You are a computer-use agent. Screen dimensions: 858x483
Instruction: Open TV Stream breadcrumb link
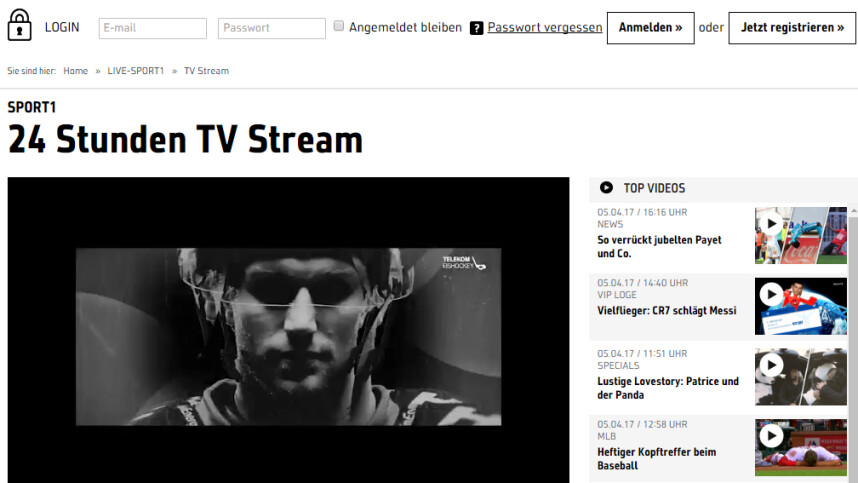point(206,71)
